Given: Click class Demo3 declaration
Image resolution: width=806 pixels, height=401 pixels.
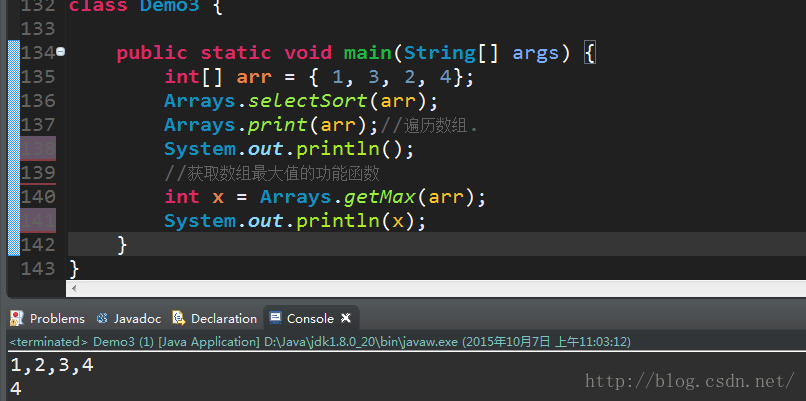Looking at the screenshot, I should (146, 6).
